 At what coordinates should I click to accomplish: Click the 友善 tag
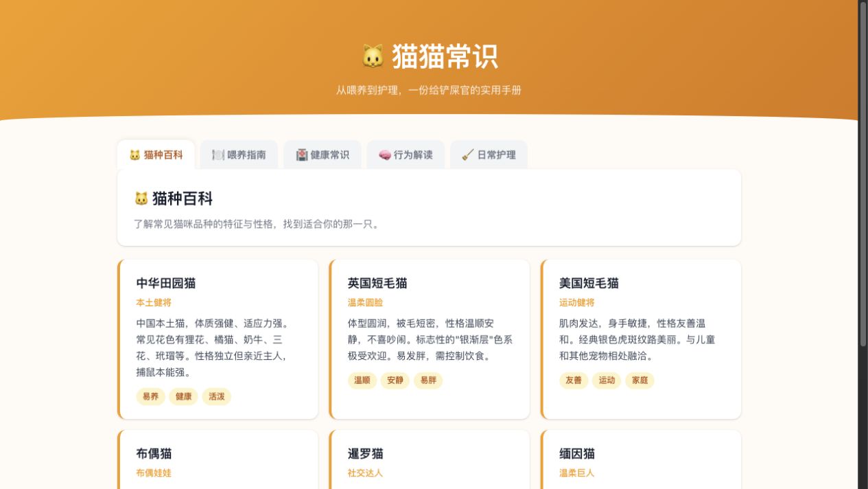(573, 380)
